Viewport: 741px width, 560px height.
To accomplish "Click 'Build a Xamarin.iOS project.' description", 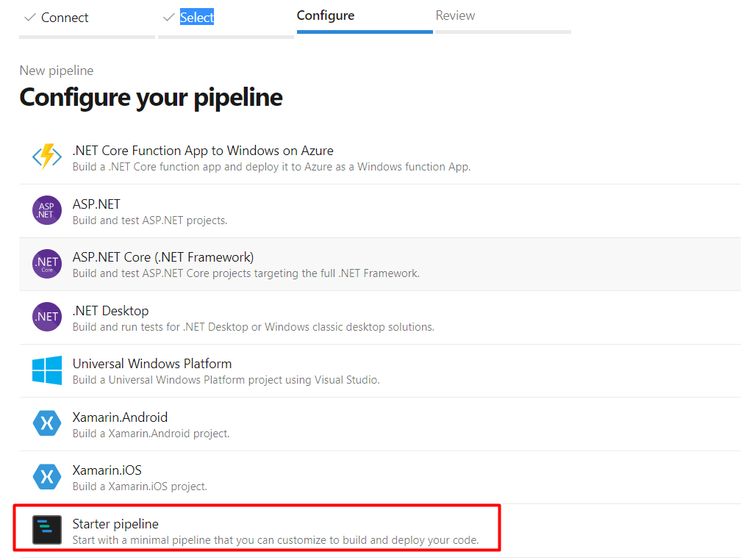I will click(x=140, y=487).
